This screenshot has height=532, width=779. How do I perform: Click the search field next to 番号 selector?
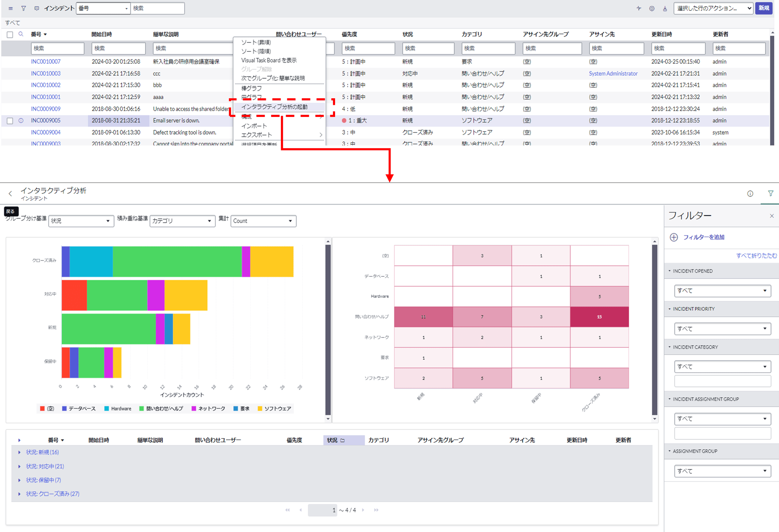tap(158, 9)
